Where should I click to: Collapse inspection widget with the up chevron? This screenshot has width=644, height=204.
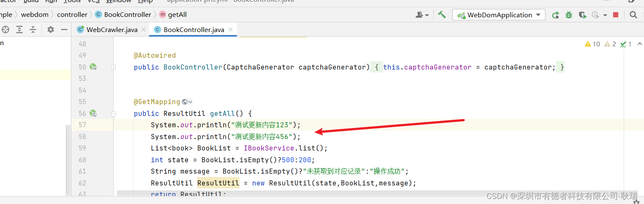tap(639, 44)
